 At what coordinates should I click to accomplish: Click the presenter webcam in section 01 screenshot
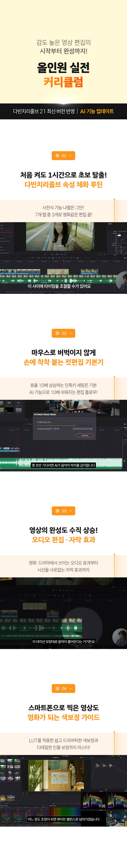tap(121, 282)
